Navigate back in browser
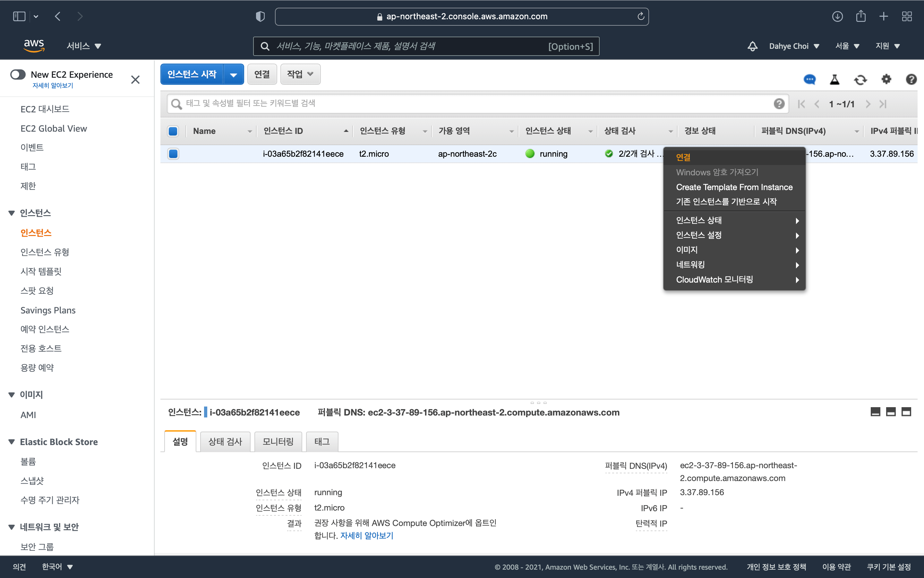Viewport: 924px width, 578px height. click(x=58, y=16)
